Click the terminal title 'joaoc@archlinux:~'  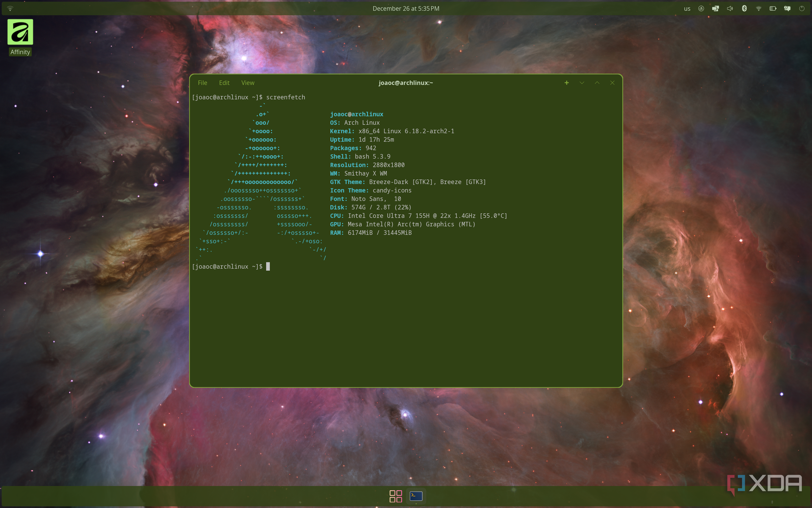406,83
